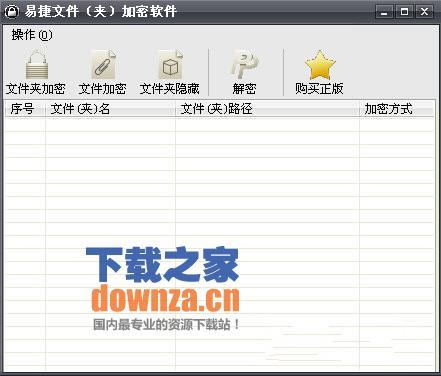Viewport: 441px width, 376px height.
Task: Close the 易捷文件(夹)加密软件 window
Action: [x=424, y=12]
